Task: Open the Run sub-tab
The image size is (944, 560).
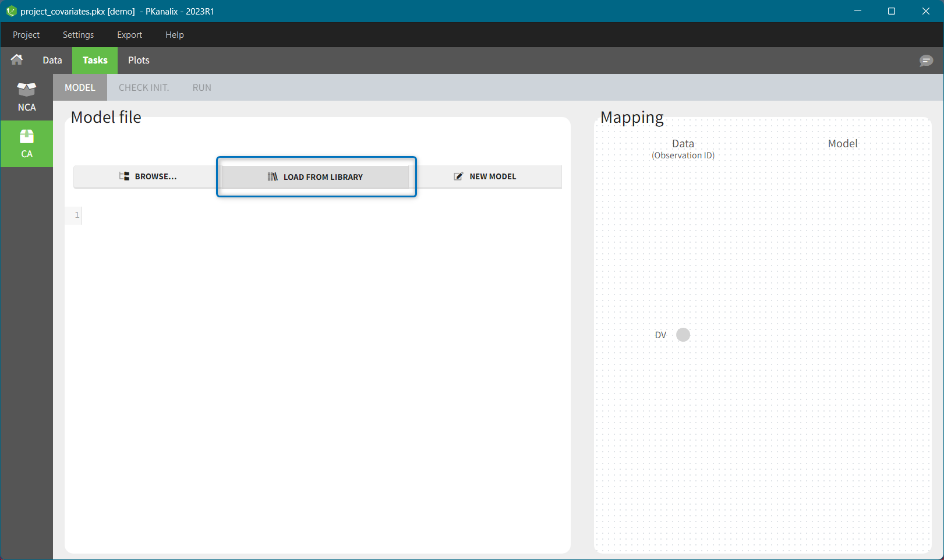Action: pyautogui.click(x=201, y=88)
